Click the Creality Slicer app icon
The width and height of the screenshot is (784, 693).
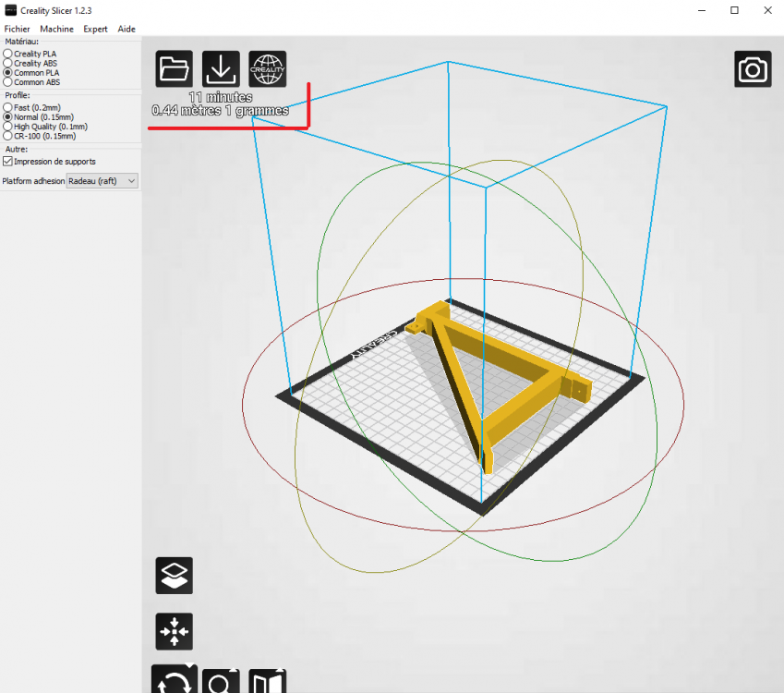[x=10, y=10]
